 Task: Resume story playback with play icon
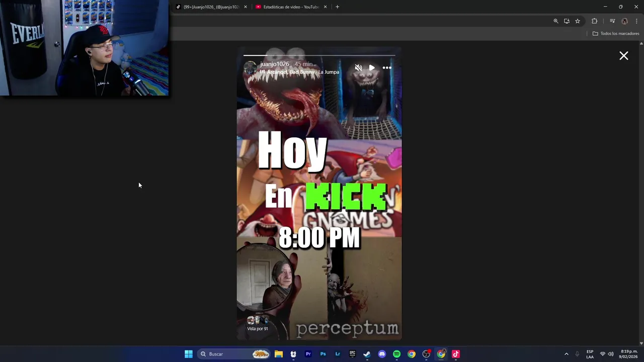click(372, 67)
